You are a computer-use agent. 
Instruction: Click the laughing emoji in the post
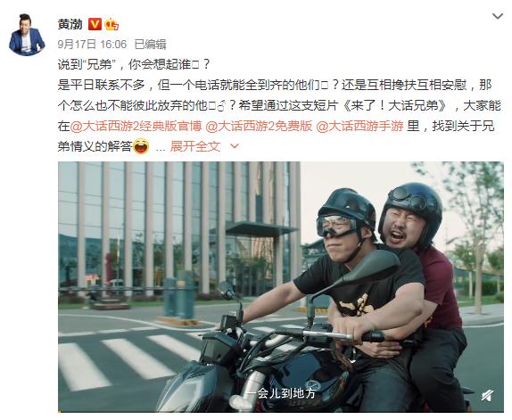pyautogui.click(x=141, y=146)
